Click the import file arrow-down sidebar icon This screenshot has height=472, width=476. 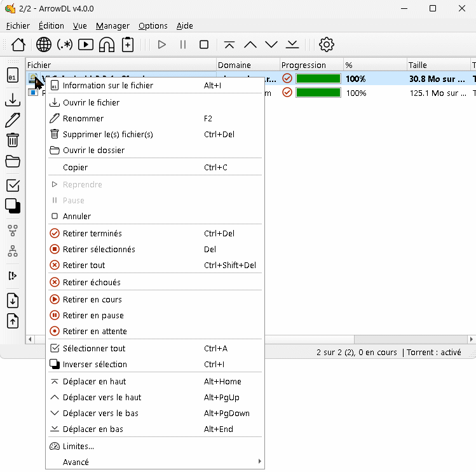tap(13, 300)
